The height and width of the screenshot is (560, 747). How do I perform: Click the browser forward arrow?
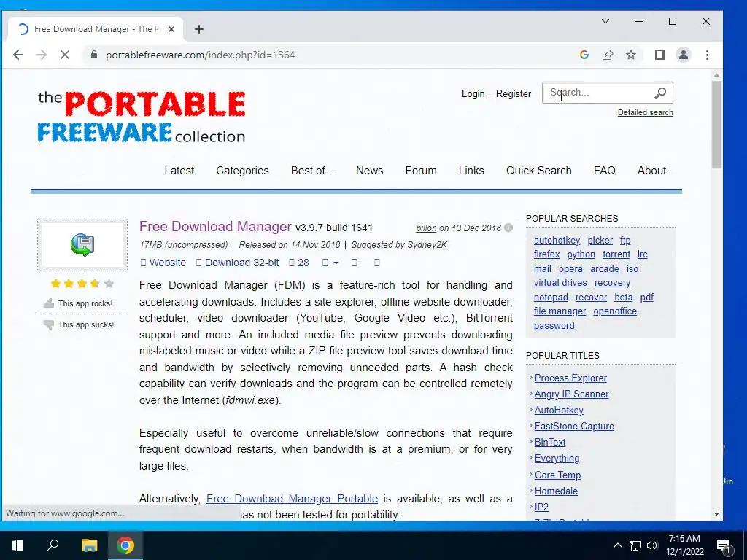pos(42,55)
